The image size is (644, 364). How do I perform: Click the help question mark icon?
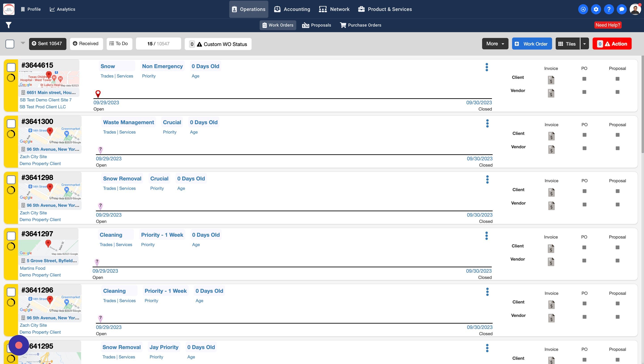pyautogui.click(x=609, y=9)
